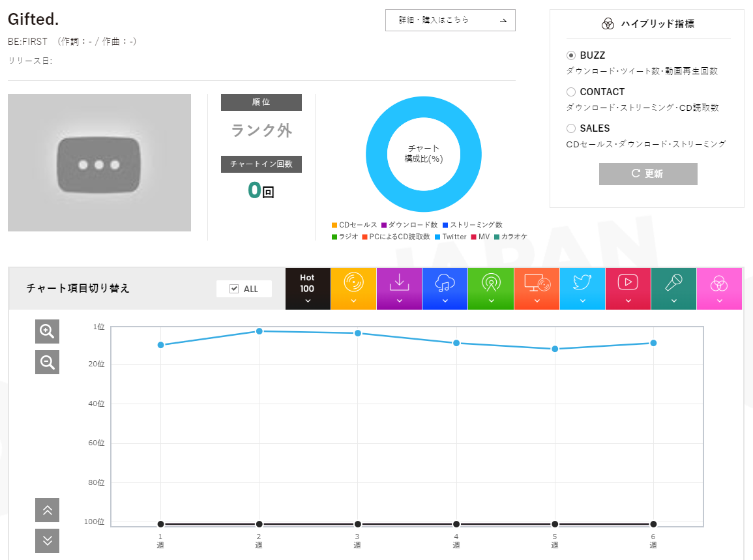Click the video placeholder thumbnail

[99, 162]
